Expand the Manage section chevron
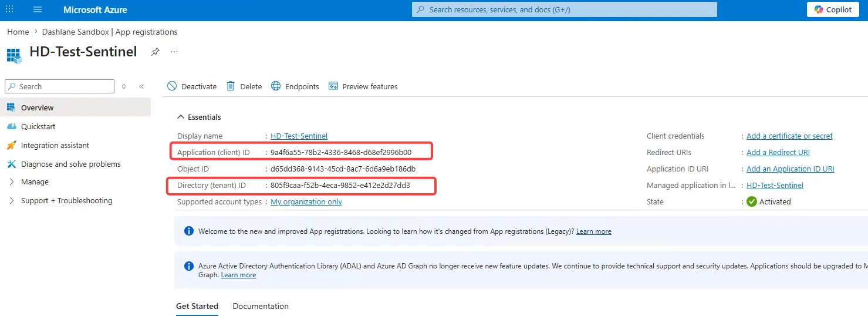This screenshot has height=316, width=868. (12, 182)
